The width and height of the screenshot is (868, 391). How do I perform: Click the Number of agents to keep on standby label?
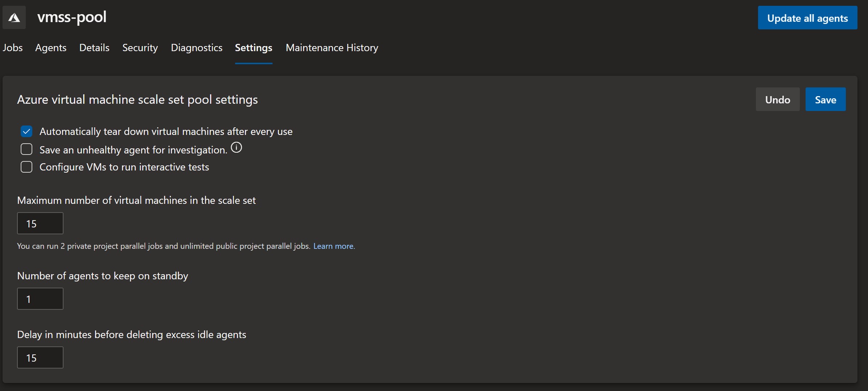pos(103,276)
